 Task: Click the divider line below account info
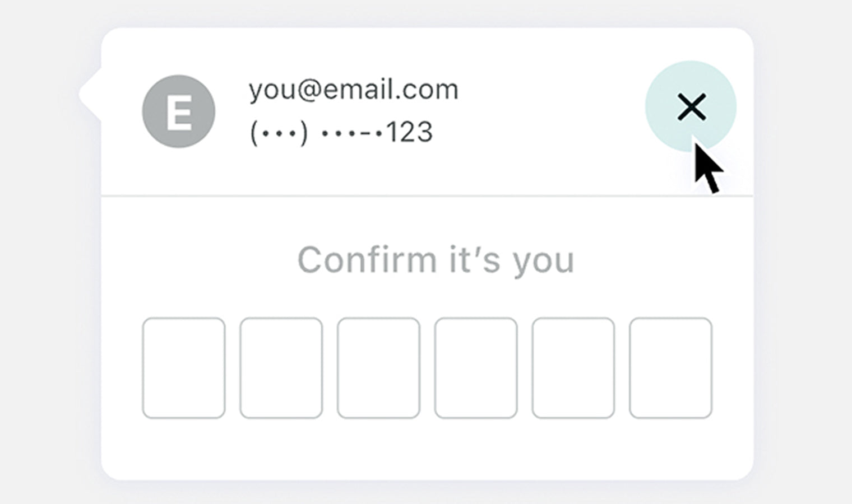(426, 196)
